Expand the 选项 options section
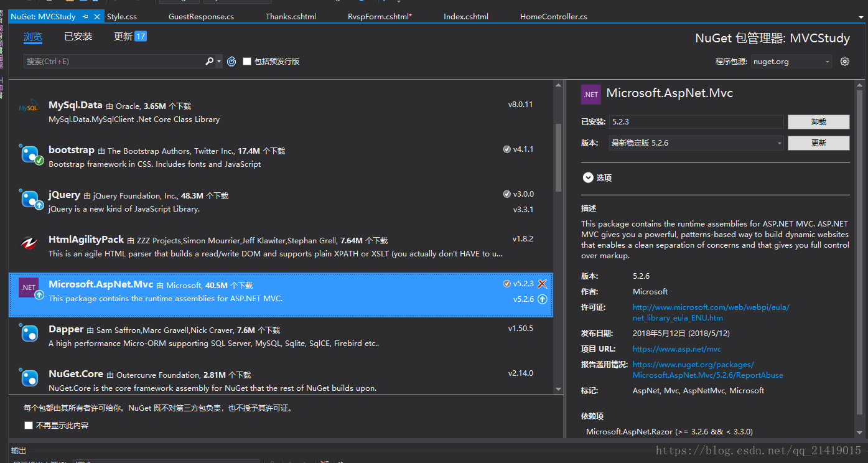The height and width of the screenshot is (463, 868). tap(597, 178)
